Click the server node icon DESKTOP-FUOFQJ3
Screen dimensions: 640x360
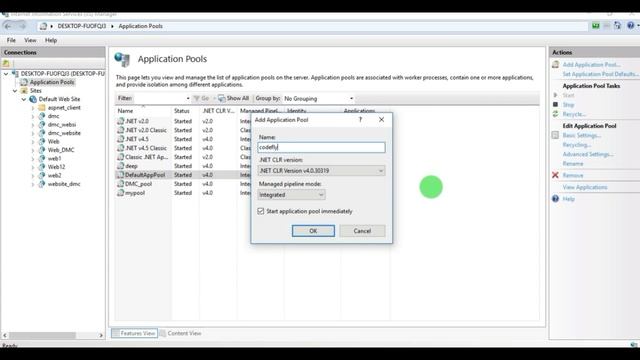(x=15, y=73)
